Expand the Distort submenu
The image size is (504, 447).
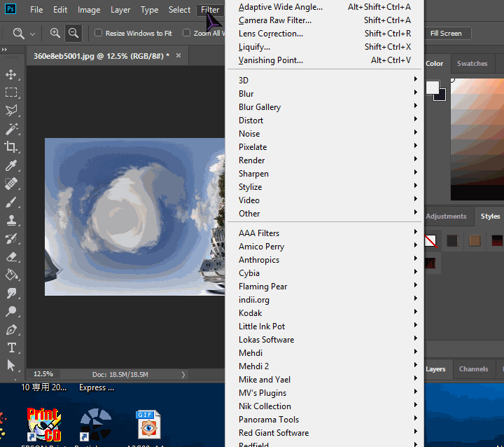[x=324, y=121]
